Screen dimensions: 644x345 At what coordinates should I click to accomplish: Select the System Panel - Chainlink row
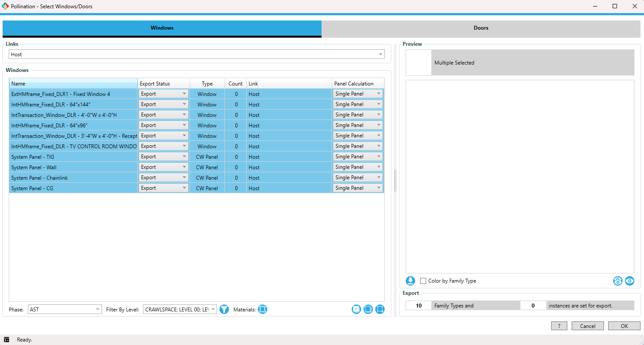73,178
